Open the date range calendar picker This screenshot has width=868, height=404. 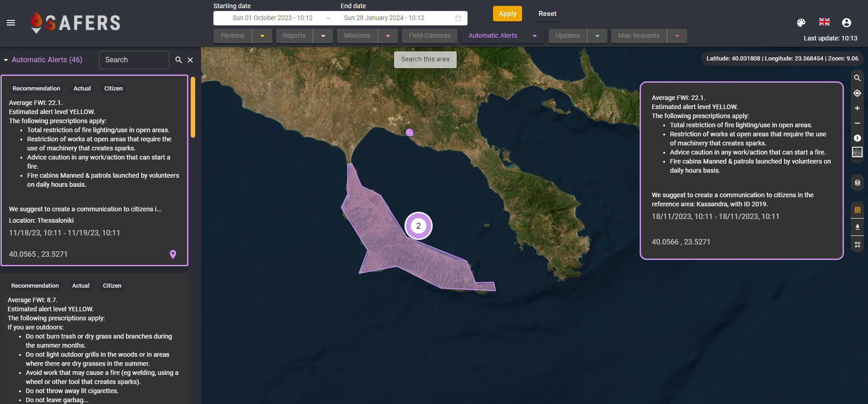(x=459, y=18)
